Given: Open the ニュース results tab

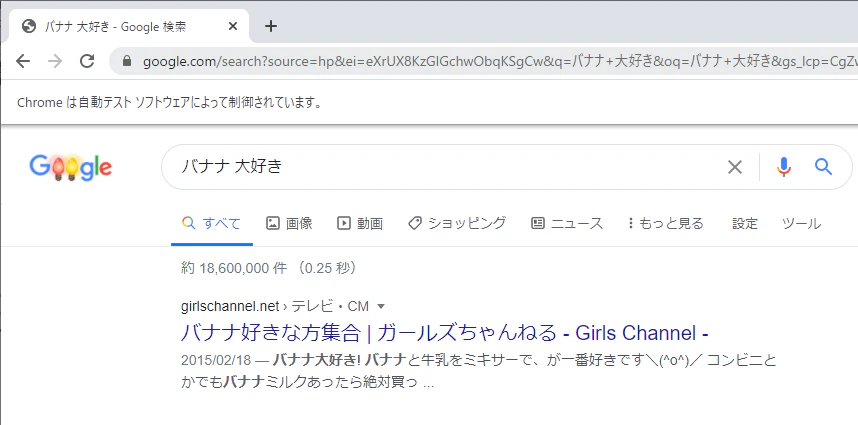Looking at the screenshot, I should (x=567, y=223).
